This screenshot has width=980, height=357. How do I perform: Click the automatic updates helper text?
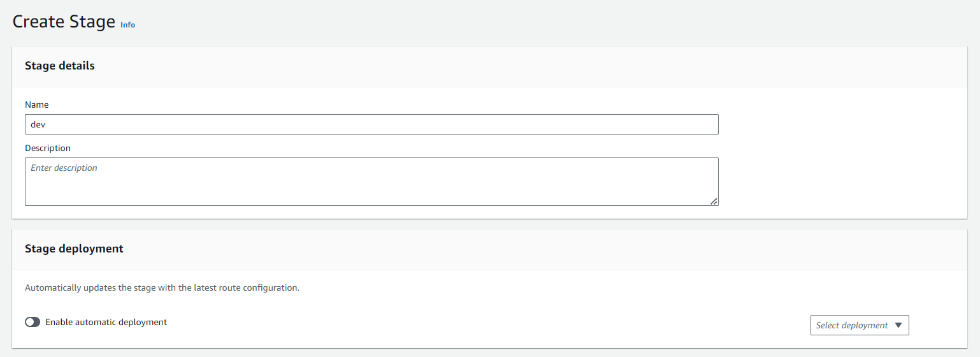[162, 288]
